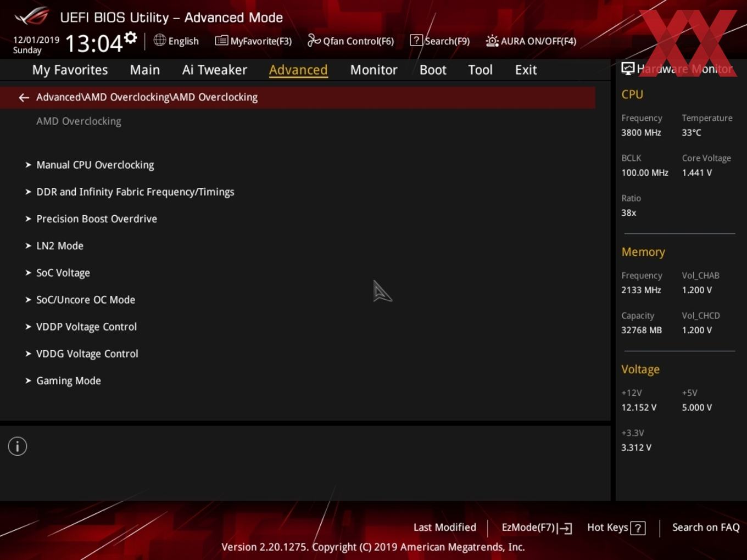The image size is (747, 560).
Task: Open the Ai Tweaker tab
Action: 214,70
